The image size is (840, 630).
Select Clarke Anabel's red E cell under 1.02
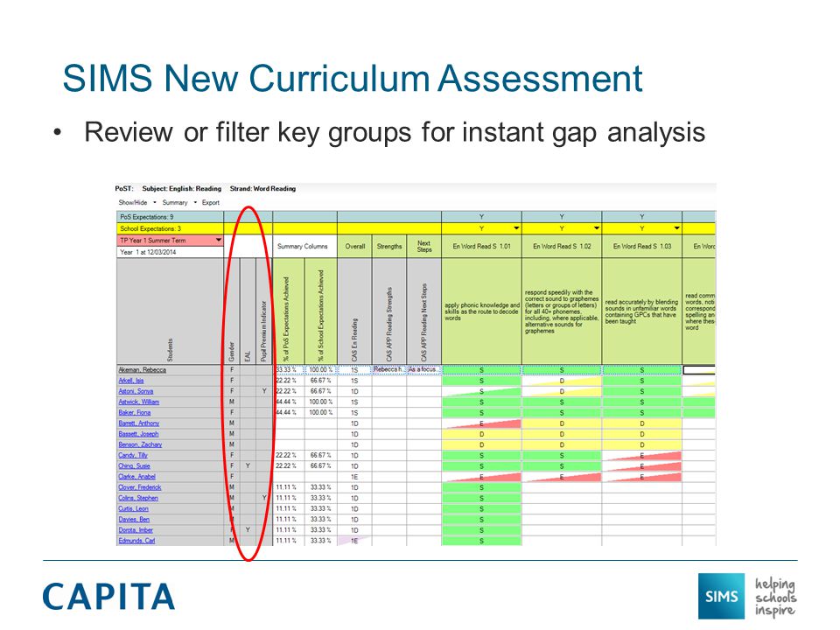pos(562,477)
